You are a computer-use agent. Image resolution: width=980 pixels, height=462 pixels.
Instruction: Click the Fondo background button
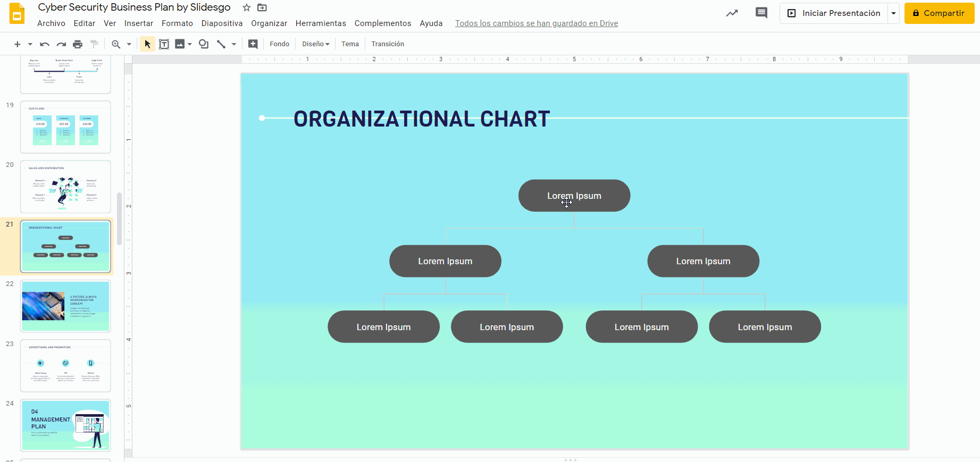tap(280, 44)
